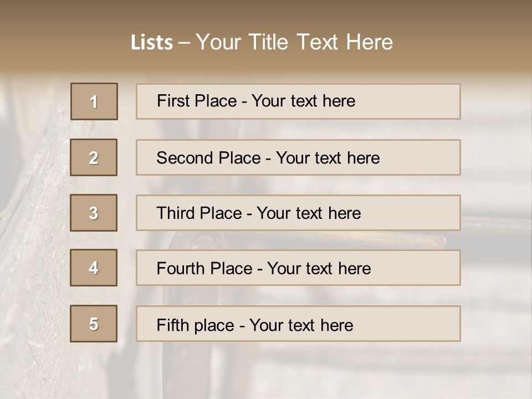Click the word "First" in the first text box
Screen dimensions: 532x399
pyautogui.click(x=172, y=101)
